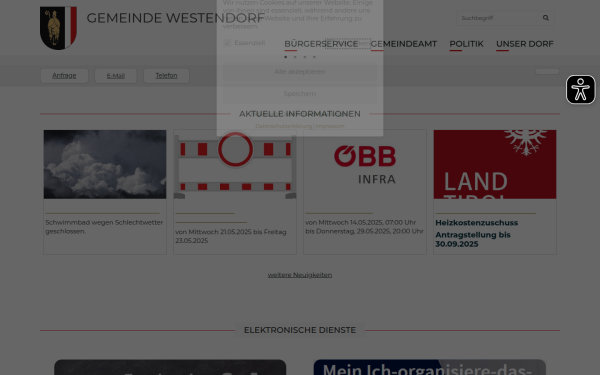Open the Impressum link
600x375 pixels.
pos(330,126)
